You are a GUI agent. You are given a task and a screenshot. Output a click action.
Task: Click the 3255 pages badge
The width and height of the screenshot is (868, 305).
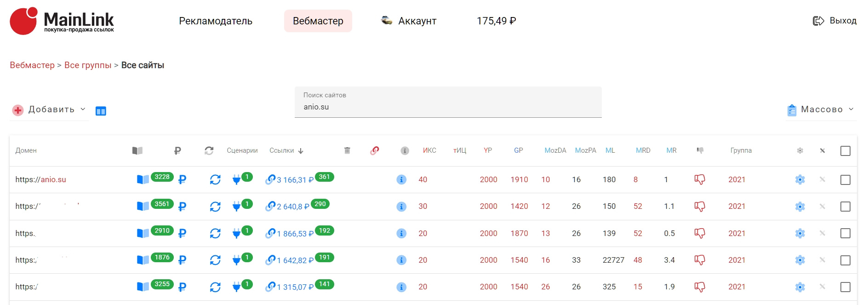(x=162, y=284)
